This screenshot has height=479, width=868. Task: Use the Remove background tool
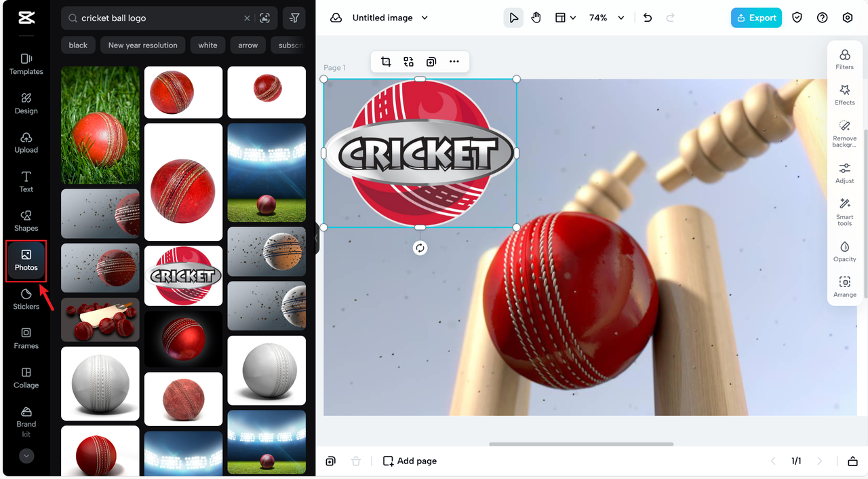[x=845, y=134]
